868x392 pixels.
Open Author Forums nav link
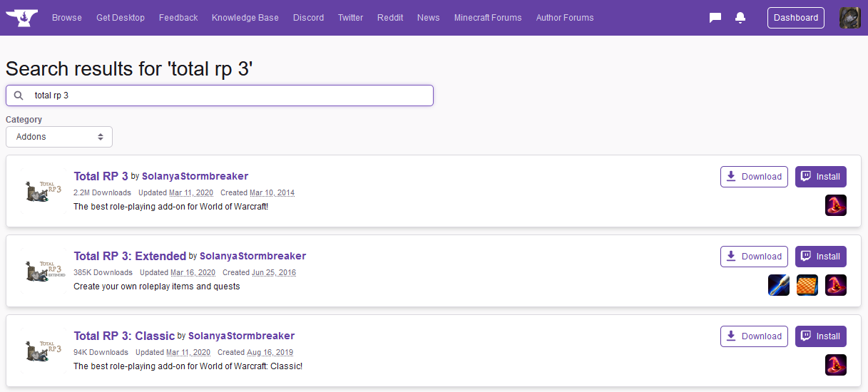(x=565, y=18)
